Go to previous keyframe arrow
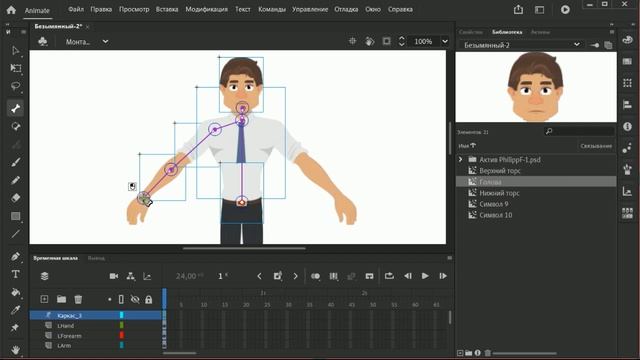Screen dimensions: 640x360 259,276
